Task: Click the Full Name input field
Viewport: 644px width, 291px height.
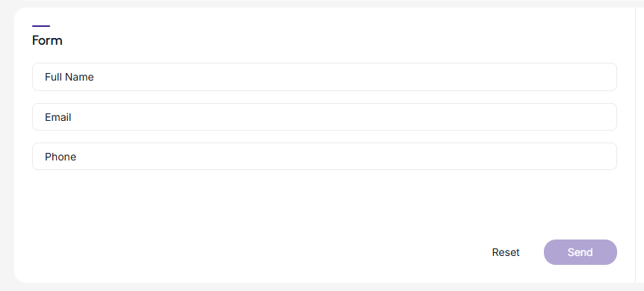Action: point(324,77)
